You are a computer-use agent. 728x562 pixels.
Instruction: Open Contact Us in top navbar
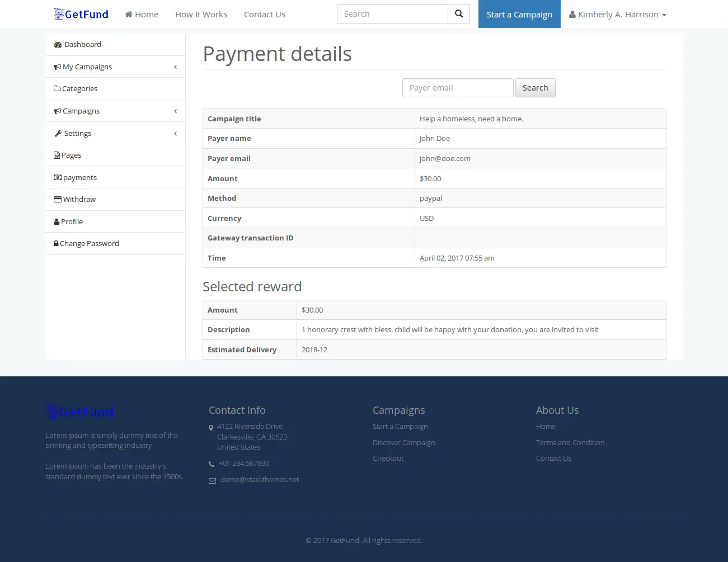click(265, 15)
